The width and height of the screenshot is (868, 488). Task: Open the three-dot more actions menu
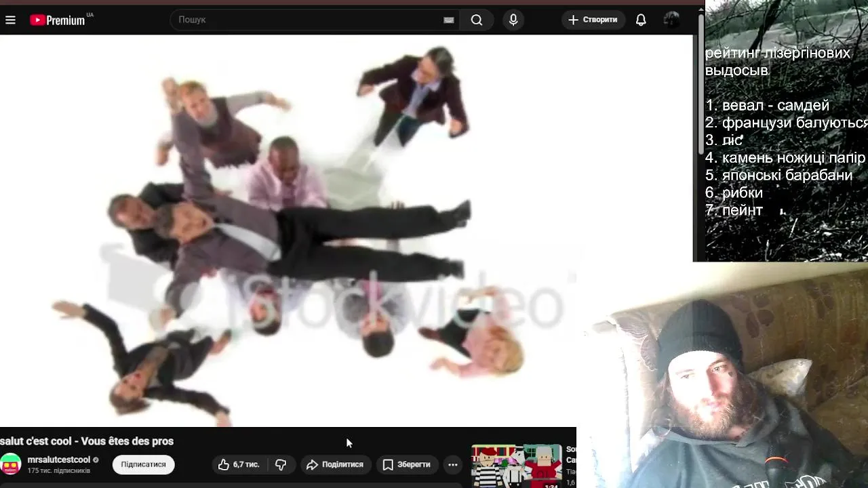point(452,464)
